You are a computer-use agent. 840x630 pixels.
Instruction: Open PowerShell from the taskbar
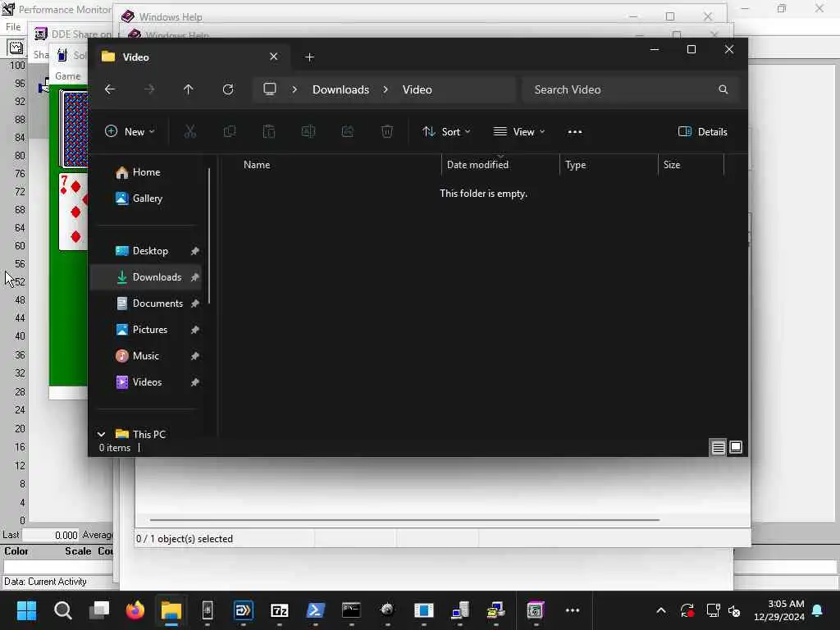pos(316,610)
